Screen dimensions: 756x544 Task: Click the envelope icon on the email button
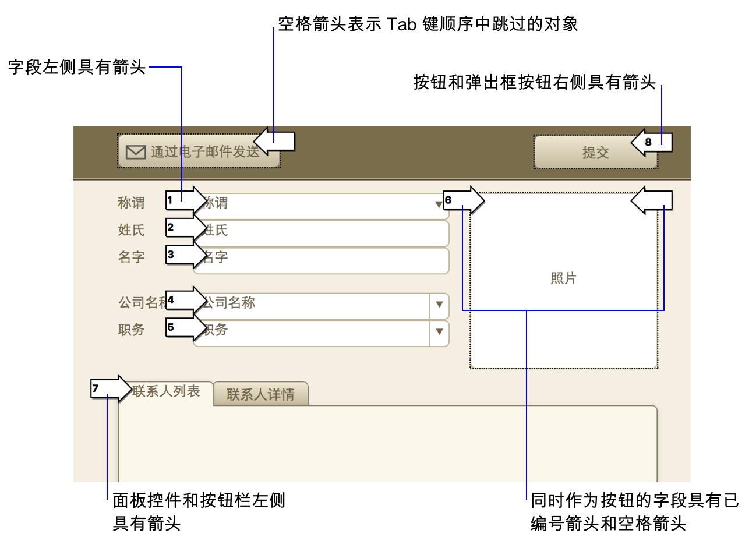coord(136,152)
